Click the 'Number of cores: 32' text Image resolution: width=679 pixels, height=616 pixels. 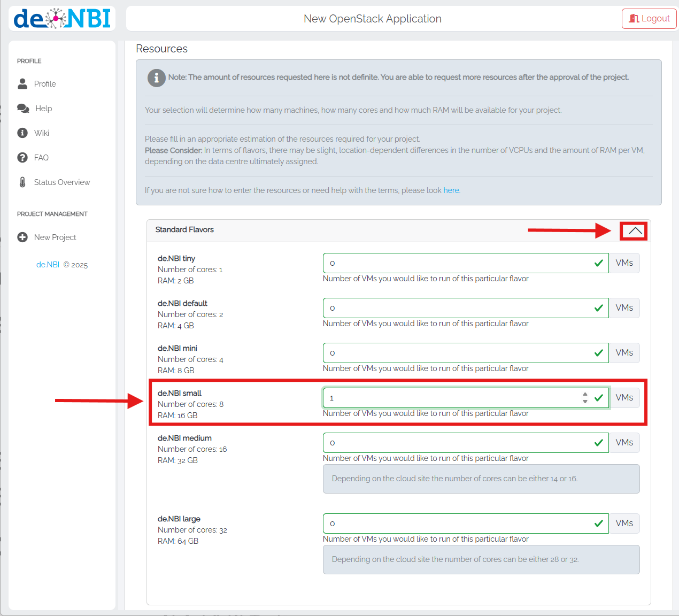[192, 530]
